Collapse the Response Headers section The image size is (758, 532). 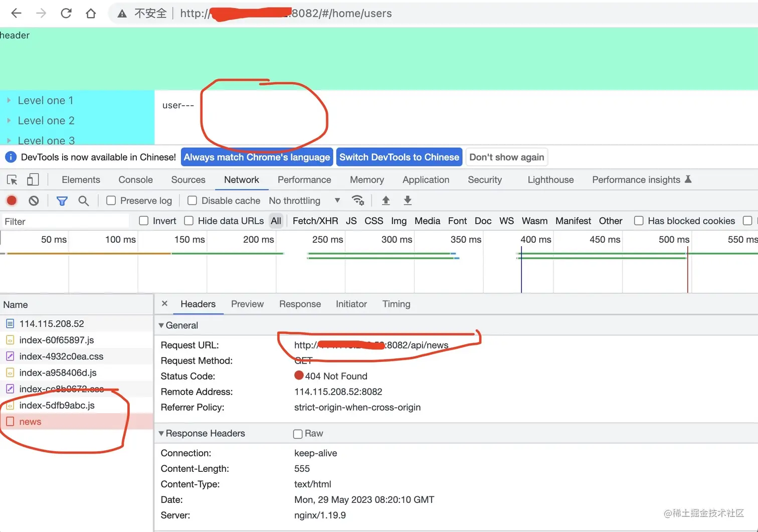click(161, 433)
